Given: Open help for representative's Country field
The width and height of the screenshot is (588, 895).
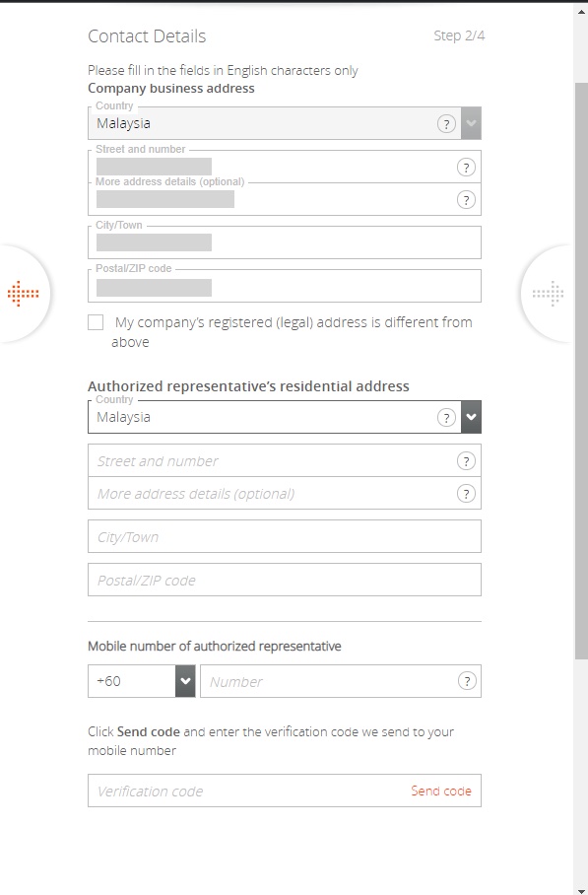Looking at the screenshot, I should point(446,418).
